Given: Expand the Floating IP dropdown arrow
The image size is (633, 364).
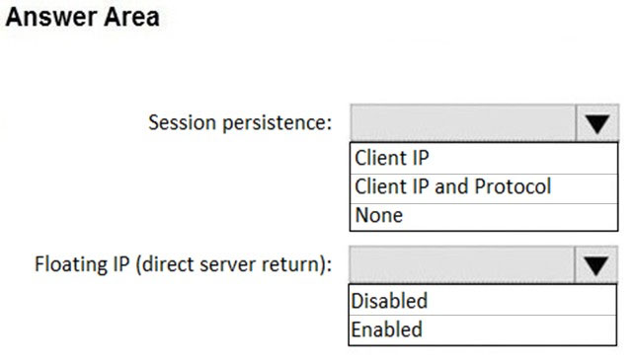Looking at the screenshot, I should 595,264.
